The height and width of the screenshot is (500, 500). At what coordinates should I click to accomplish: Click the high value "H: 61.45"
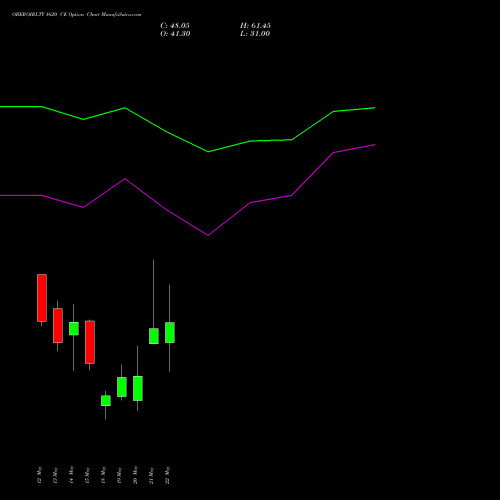click(255, 26)
